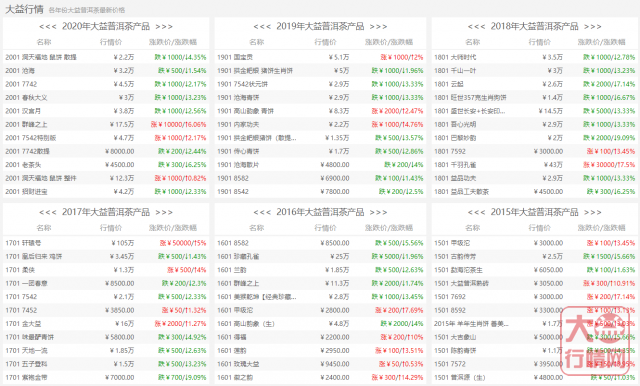Open the 2017年大益普洱茶产品 heading link
Viewport: 640px width, 386px height.
tap(106, 212)
